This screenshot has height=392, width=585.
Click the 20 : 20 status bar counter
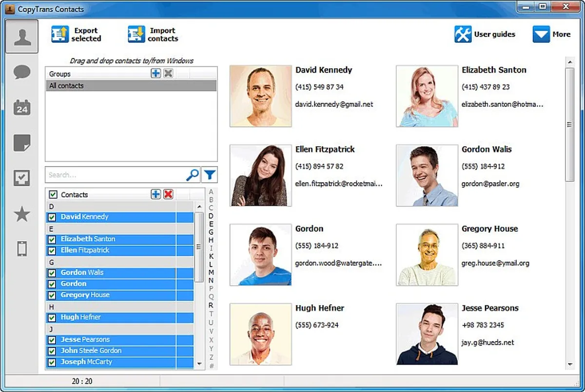[82, 382]
